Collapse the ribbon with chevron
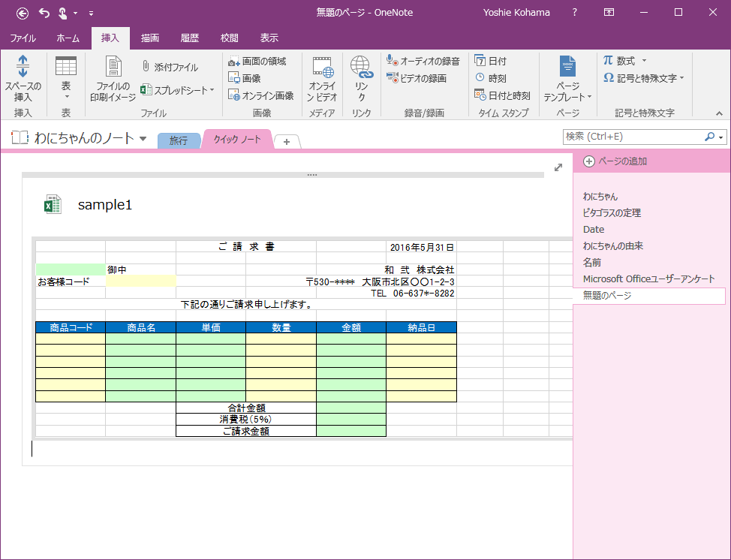The width and height of the screenshot is (731, 560). (719, 113)
